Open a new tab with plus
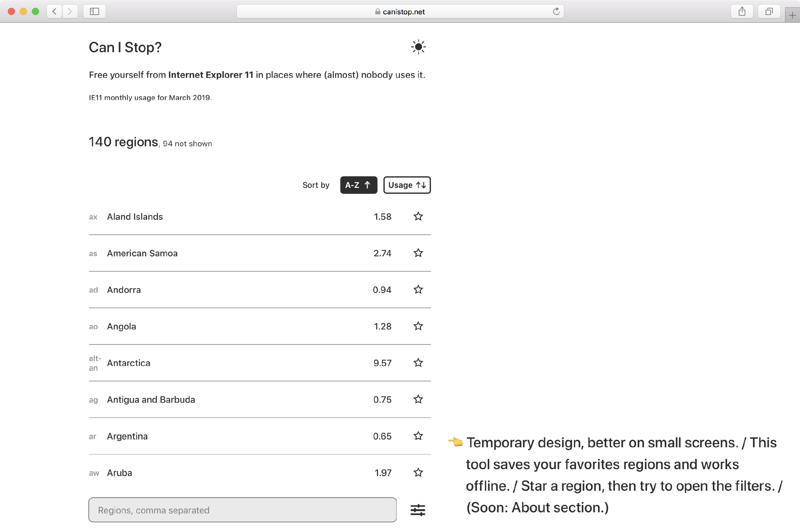This screenshot has height=532, width=800. (792, 15)
